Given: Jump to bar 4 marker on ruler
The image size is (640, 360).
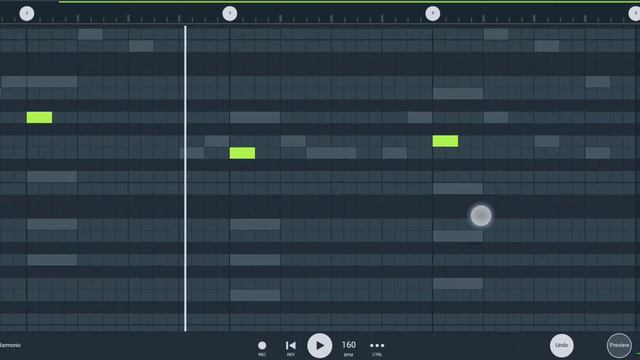Looking at the screenshot, I should [433, 13].
